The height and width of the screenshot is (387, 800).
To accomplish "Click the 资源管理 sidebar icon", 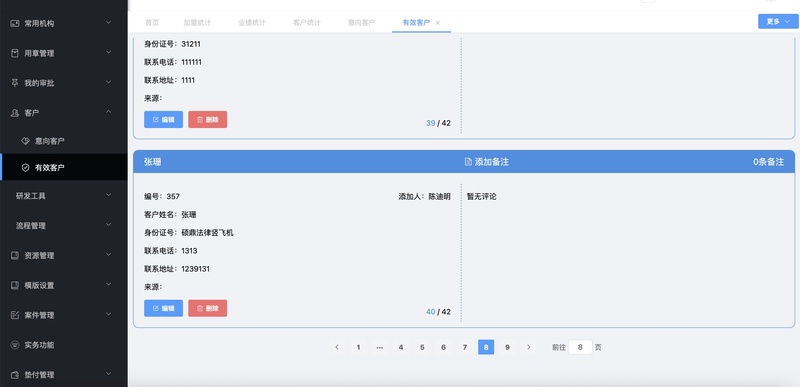I will pos(15,255).
